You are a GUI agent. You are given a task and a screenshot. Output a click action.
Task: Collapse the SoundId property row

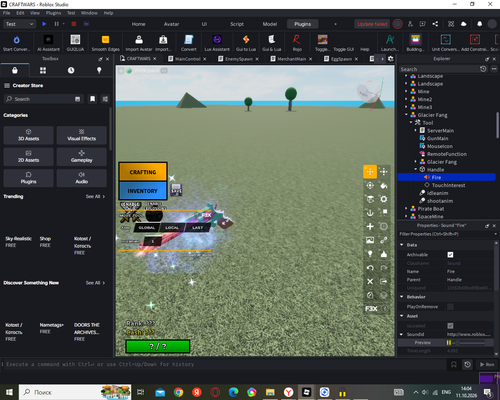[x=402, y=334]
